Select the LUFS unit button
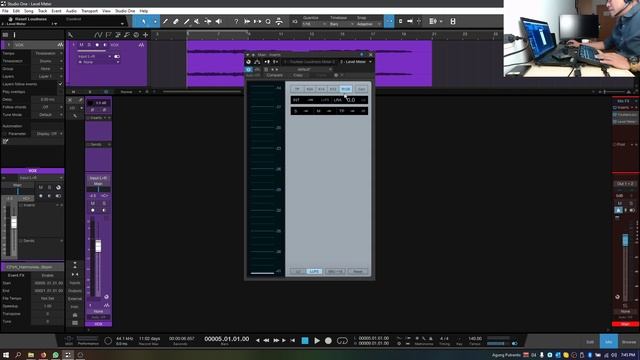640x360 pixels. tap(314, 271)
